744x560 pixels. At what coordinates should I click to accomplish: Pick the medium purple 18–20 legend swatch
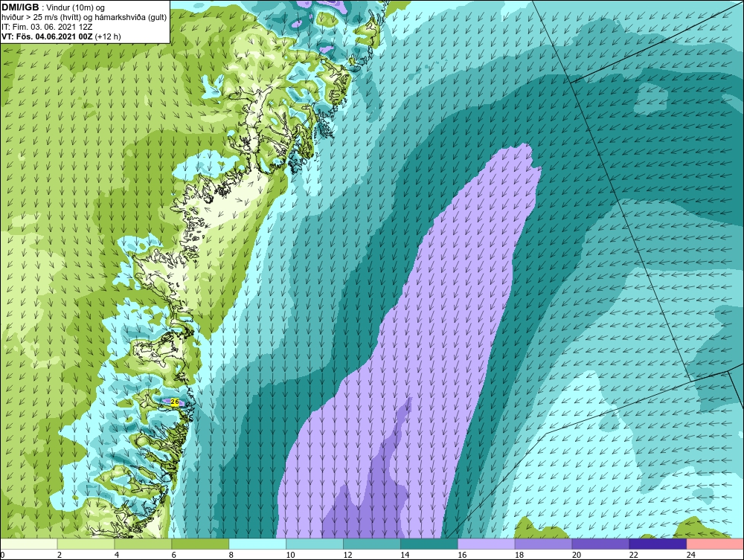543,544
